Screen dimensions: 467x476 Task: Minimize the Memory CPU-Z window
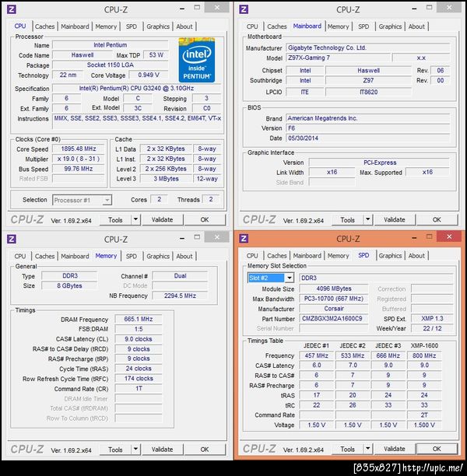click(182, 238)
